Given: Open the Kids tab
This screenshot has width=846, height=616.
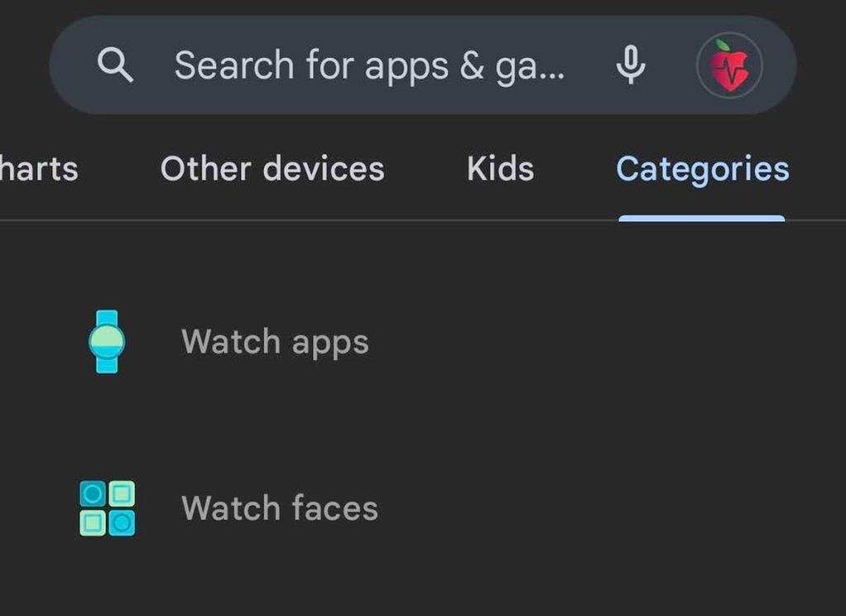Looking at the screenshot, I should (x=500, y=168).
